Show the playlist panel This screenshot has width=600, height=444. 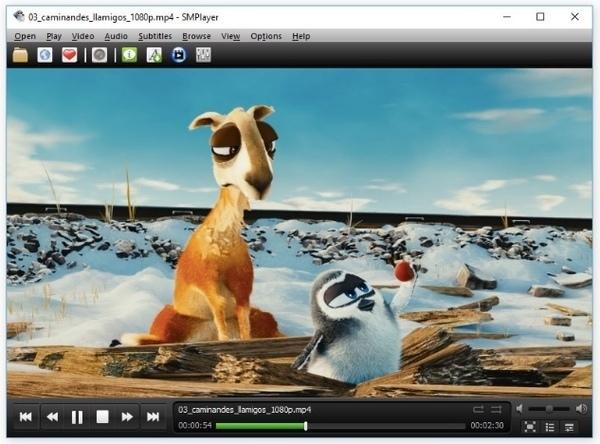(550, 426)
